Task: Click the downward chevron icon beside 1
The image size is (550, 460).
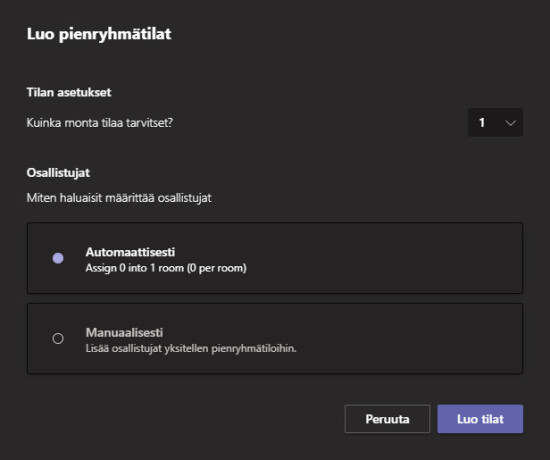Action: [510, 123]
